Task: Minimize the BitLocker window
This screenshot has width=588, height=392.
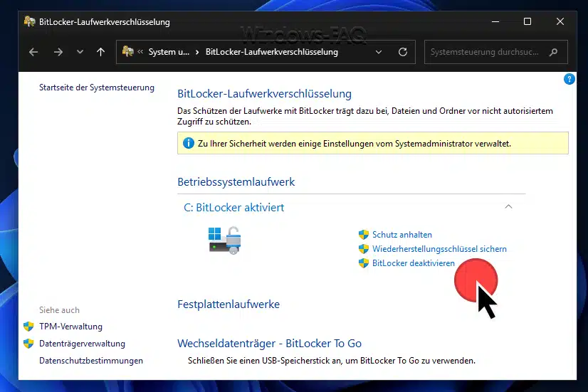Action: pos(495,22)
